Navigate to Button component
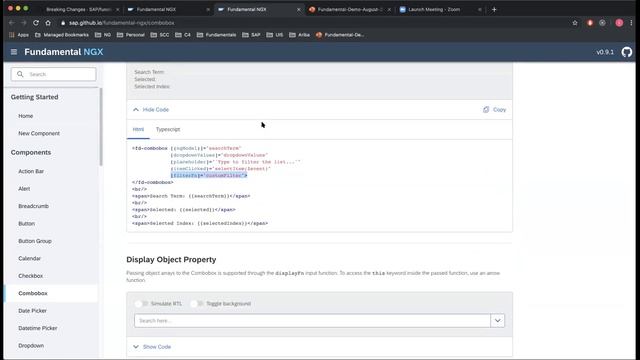Image resolution: width=640 pixels, height=360 pixels. click(27, 224)
